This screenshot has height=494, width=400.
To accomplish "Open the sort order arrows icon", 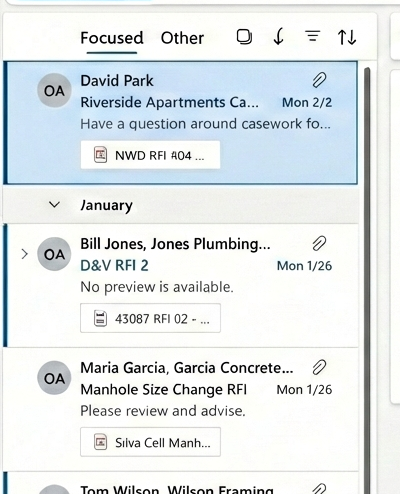I will tap(347, 37).
